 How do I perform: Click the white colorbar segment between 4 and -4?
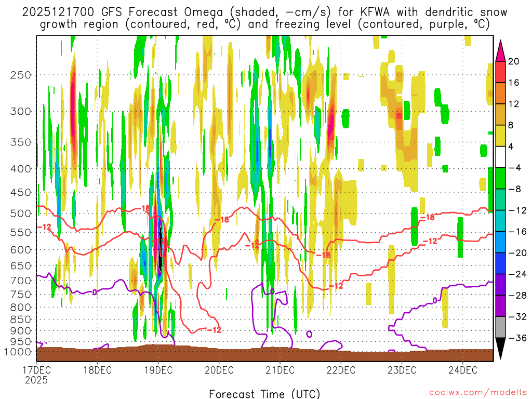tap(500, 157)
